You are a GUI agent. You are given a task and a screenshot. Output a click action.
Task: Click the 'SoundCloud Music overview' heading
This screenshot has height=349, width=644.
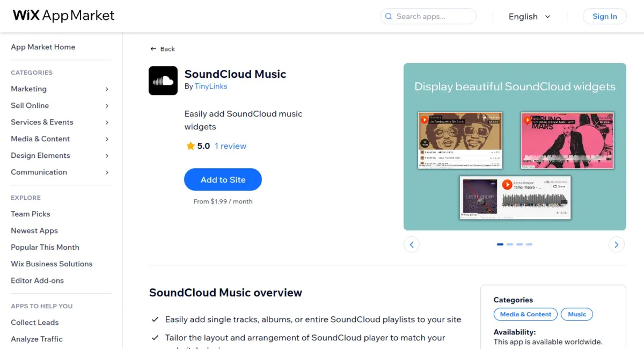coord(225,293)
